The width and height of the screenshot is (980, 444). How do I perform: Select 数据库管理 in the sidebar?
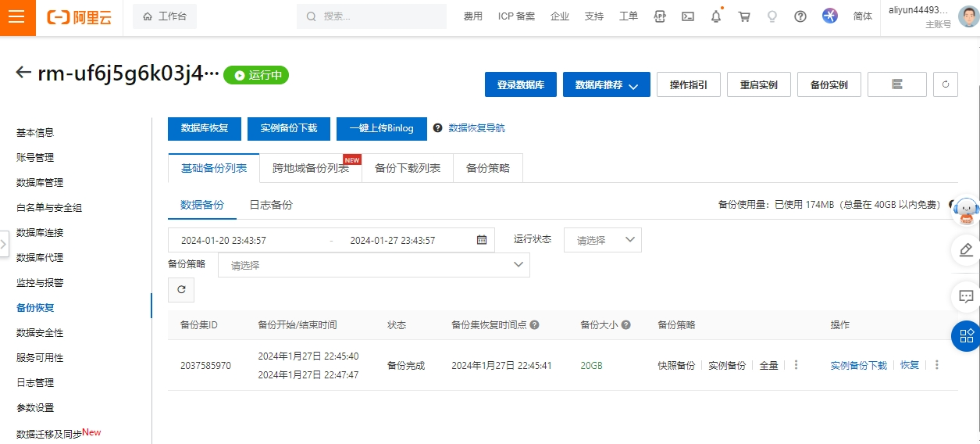40,183
